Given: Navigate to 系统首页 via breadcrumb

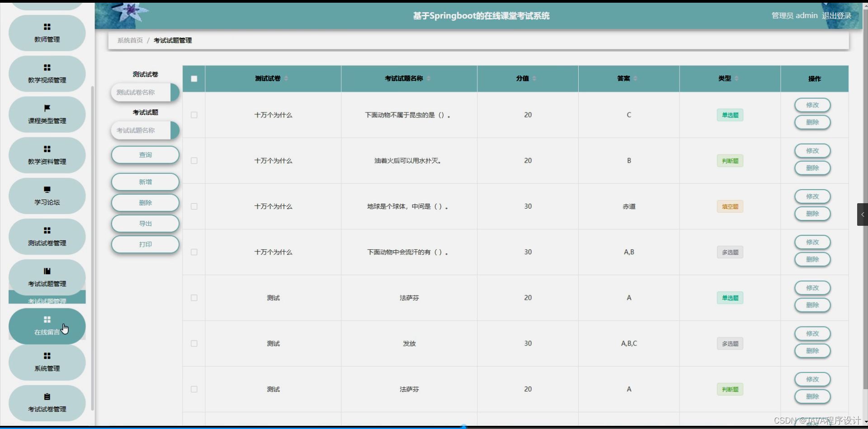Looking at the screenshot, I should (x=130, y=40).
